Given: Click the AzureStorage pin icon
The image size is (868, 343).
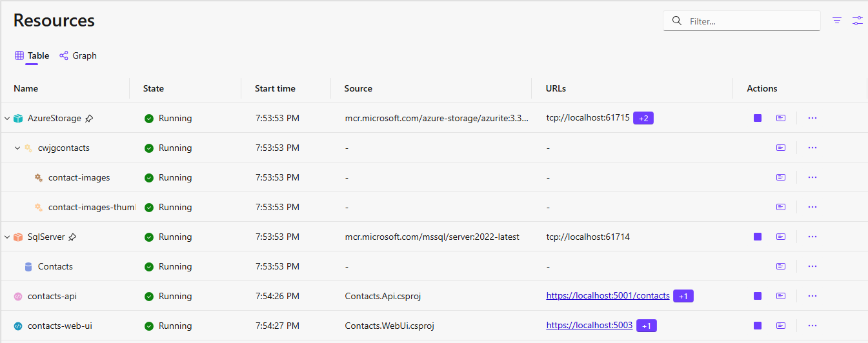Looking at the screenshot, I should 89,119.
